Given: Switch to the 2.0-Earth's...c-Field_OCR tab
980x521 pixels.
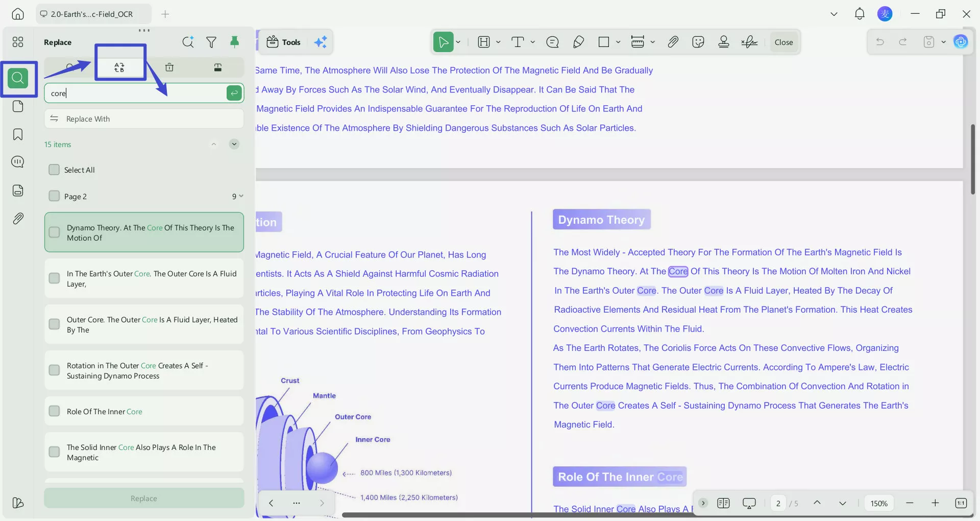Looking at the screenshot, I should (x=93, y=14).
